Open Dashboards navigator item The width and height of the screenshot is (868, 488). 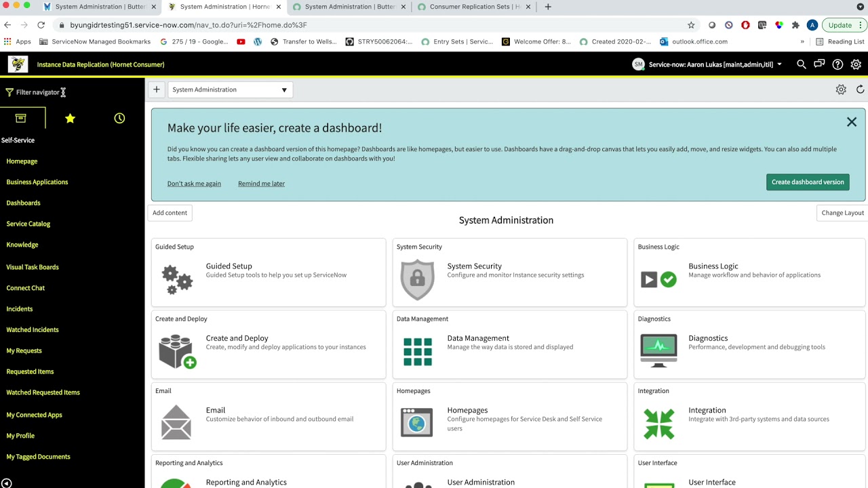coord(23,203)
